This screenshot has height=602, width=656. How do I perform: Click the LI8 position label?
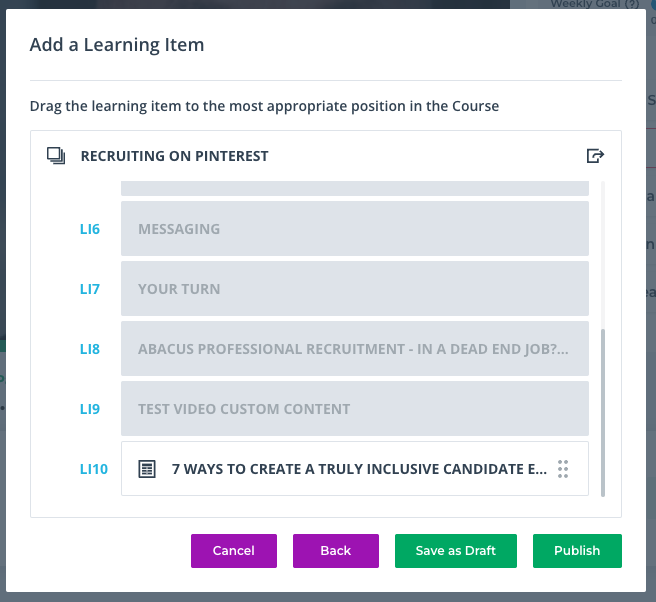coord(90,349)
